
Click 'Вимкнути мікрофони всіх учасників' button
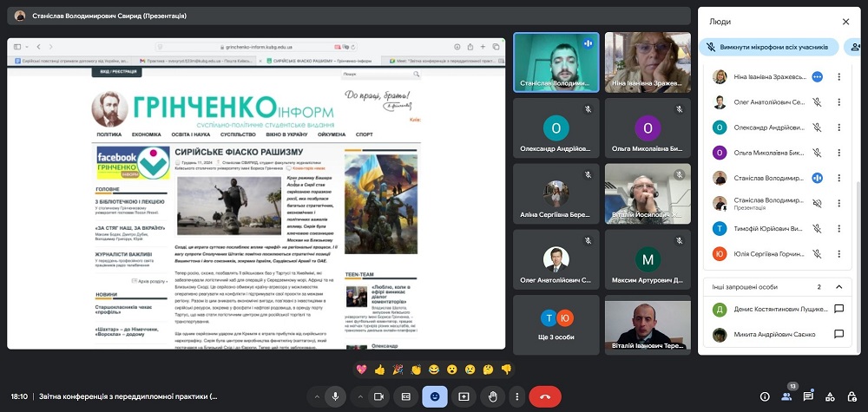769,48
